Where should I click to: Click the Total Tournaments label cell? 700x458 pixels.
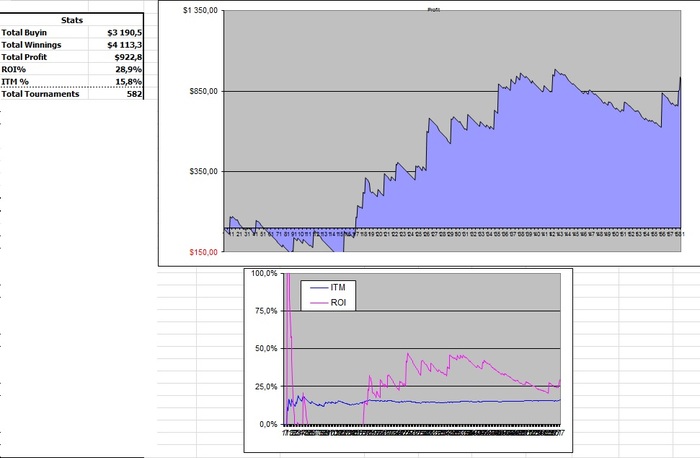[44, 94]
